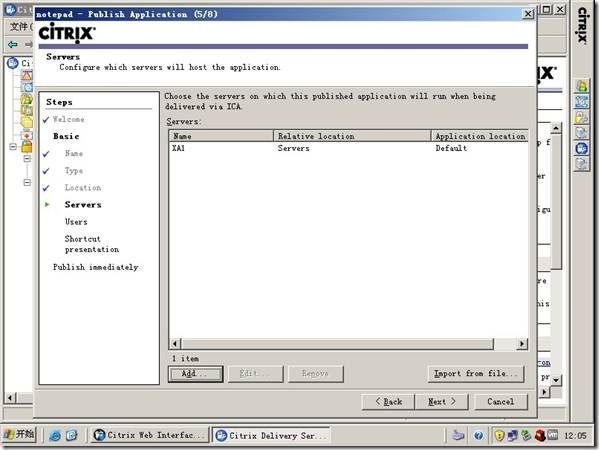Select the Publish immediately step
Screen dimensions: 599x450
96,267
